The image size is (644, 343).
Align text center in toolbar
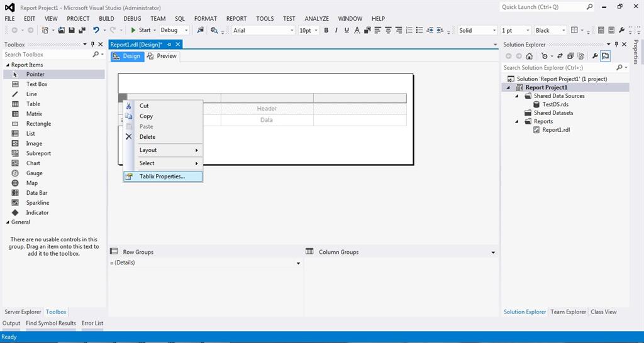click(x=388, y=30)
